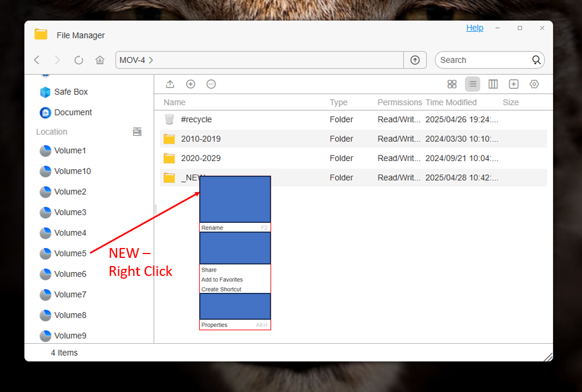Click the _NEW folder's yellow icon
582x392 pixels.
click(x=169, y=178)
